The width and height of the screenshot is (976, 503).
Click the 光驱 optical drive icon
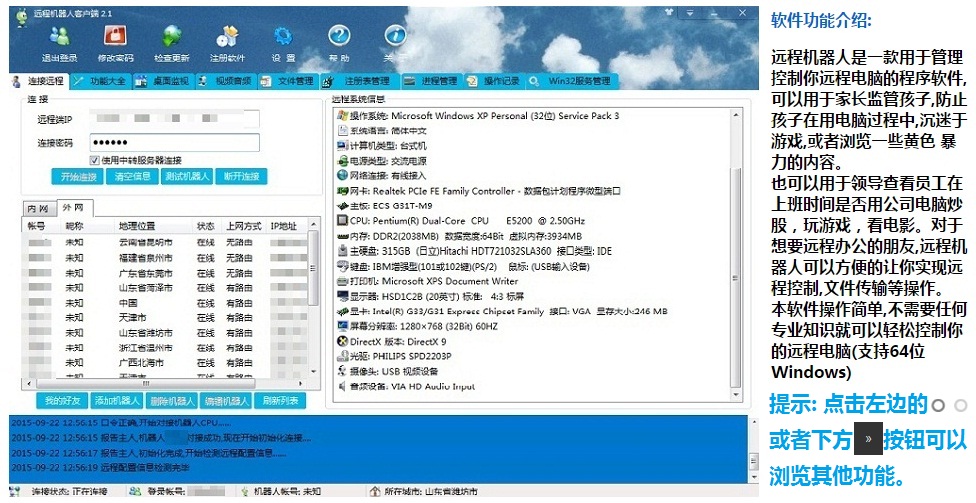pos(342,356)
